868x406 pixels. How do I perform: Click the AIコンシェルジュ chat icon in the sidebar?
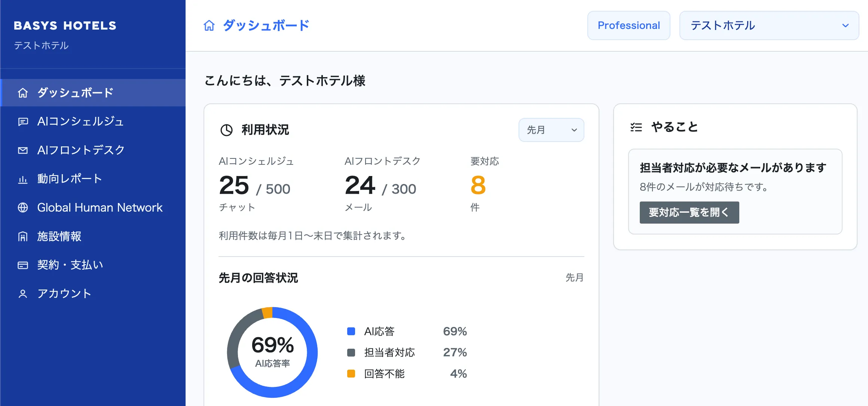[23, 122]
